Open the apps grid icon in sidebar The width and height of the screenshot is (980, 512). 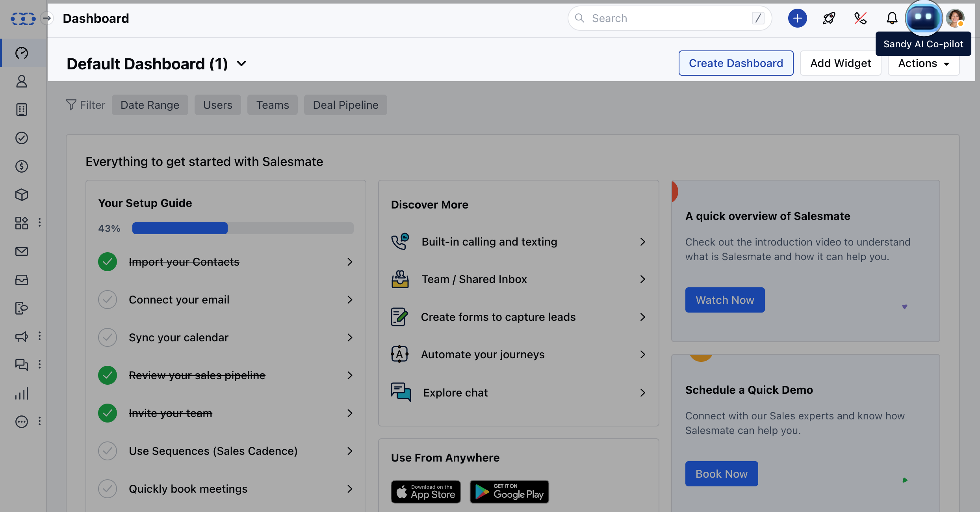pos(22,223)
